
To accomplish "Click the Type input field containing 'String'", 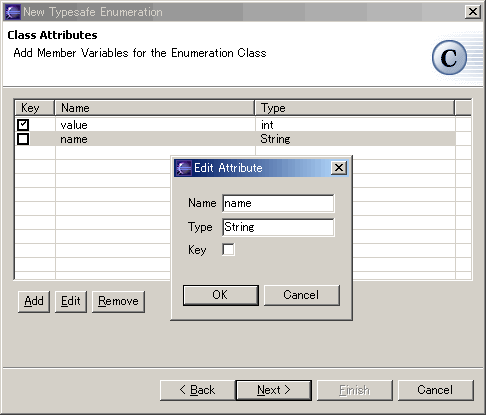I will click(278, 227).
